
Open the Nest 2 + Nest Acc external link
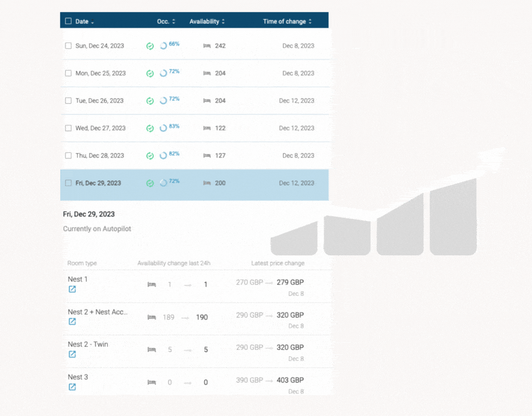[72, 321]
